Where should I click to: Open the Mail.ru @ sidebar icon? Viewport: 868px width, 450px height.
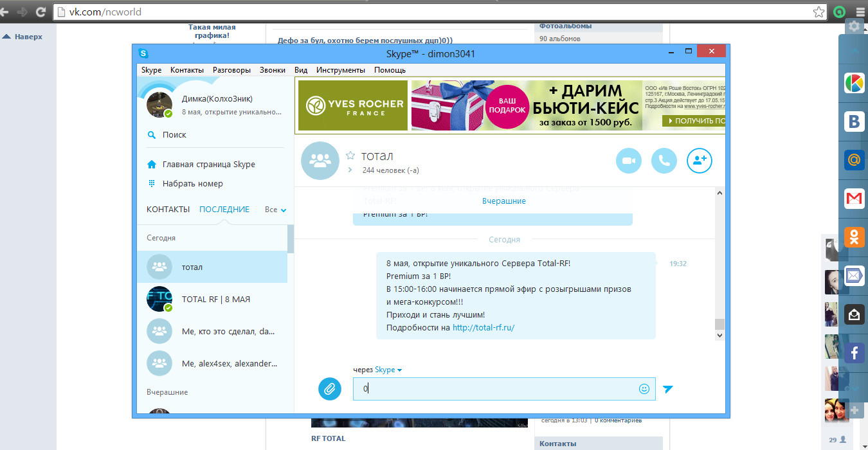point(854,160)
